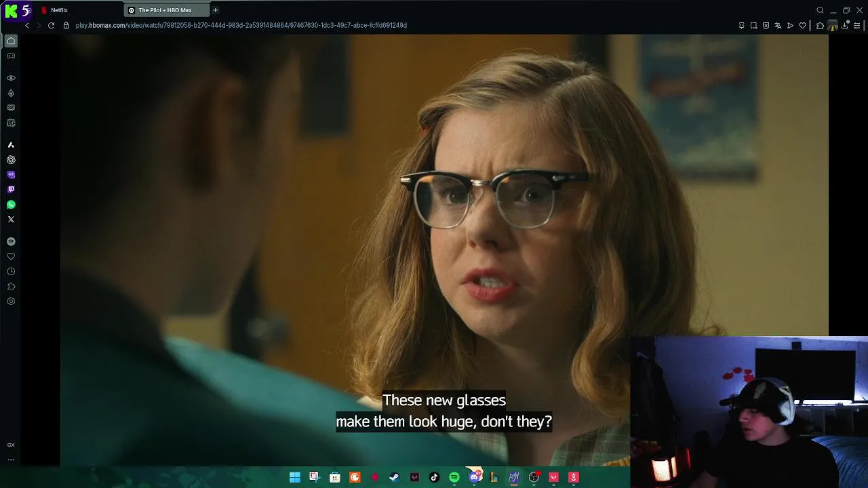
Task: Open the extensions cube icon
Action: [x=820, y=26]
